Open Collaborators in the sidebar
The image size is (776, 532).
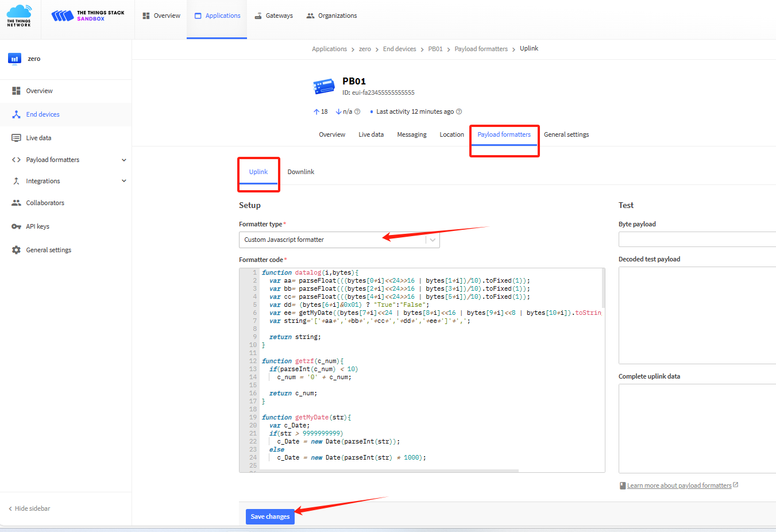pyautogui.click(x=65, y=203)
